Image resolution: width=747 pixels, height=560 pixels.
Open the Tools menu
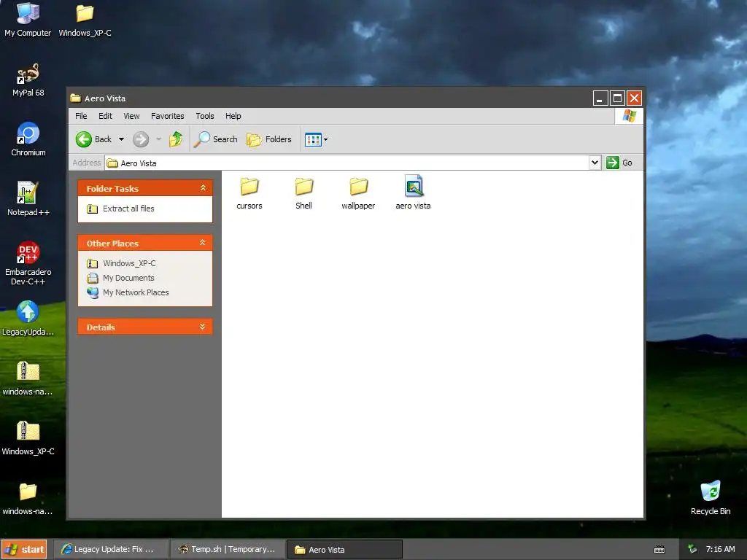(x=205, y=116)
